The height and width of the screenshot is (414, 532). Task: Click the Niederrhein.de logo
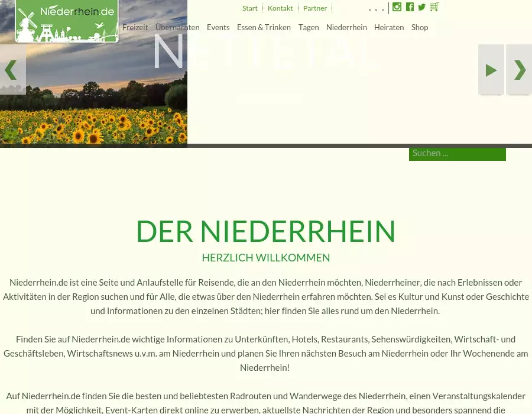[x=67, y=20]
